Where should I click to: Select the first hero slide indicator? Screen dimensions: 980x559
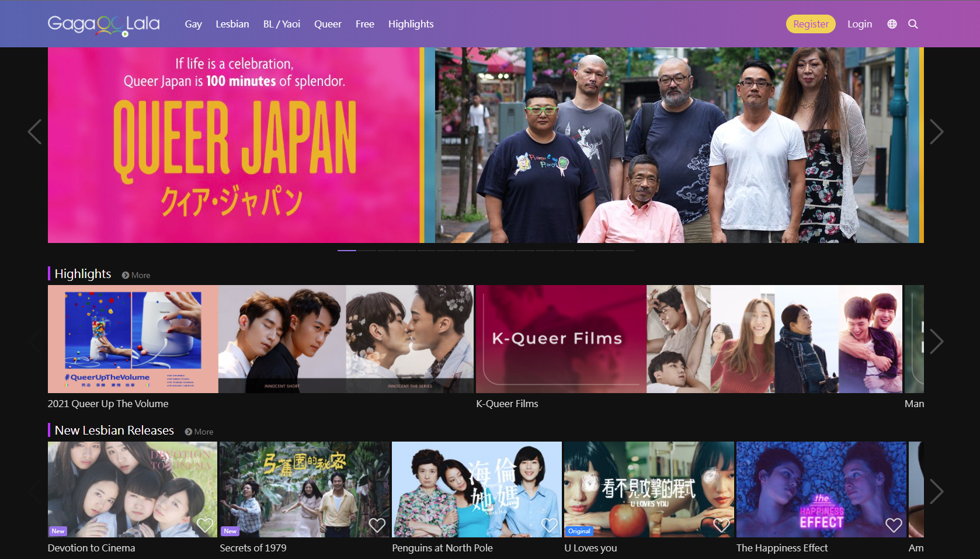tap(347, 251)
